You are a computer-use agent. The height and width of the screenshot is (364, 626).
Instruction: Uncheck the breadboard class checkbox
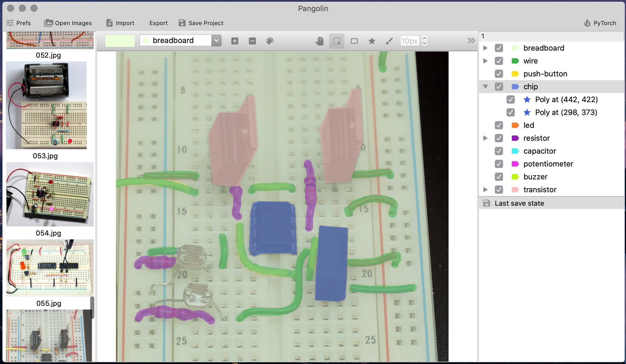[x=499, y=48]
